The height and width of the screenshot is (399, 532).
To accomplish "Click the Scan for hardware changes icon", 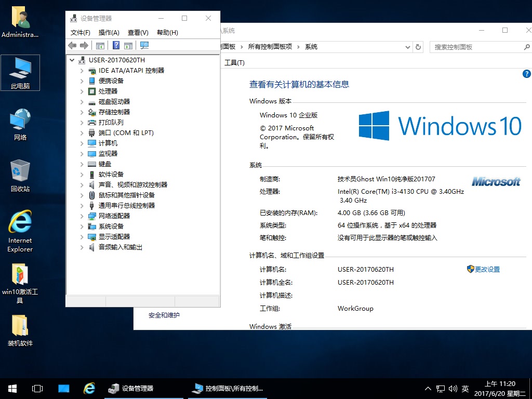I will pyautogui.click(x=144, y=45).
